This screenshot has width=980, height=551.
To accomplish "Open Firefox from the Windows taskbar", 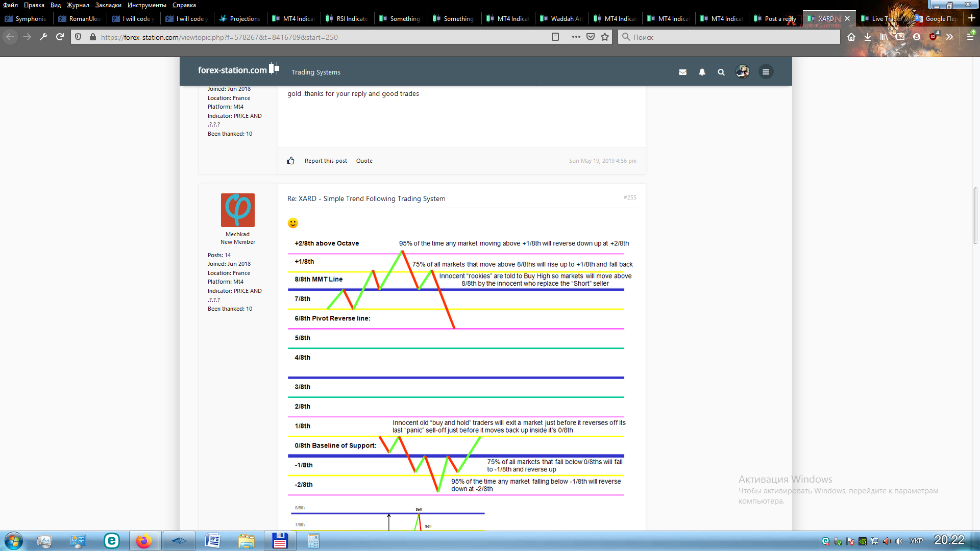I will point(144,541).
